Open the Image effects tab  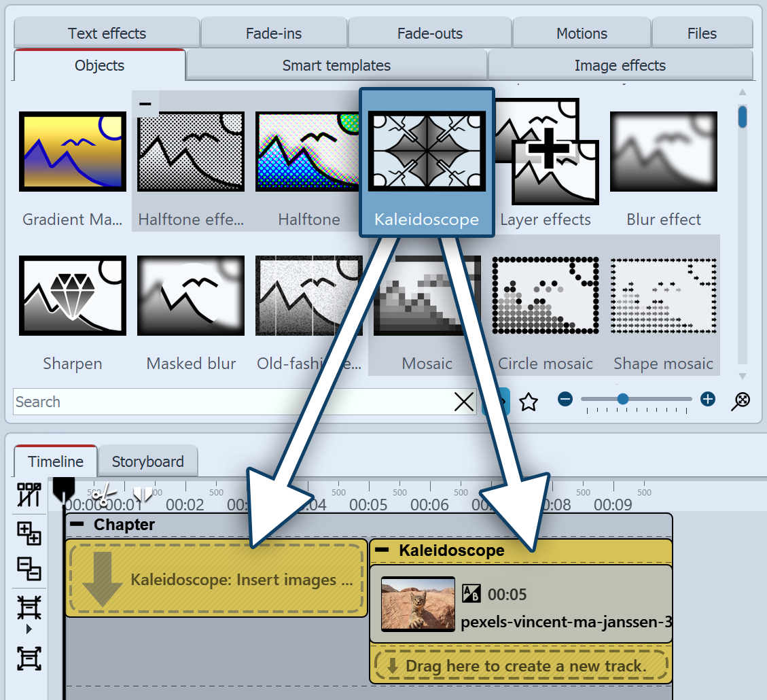click(x=620, y=66)
